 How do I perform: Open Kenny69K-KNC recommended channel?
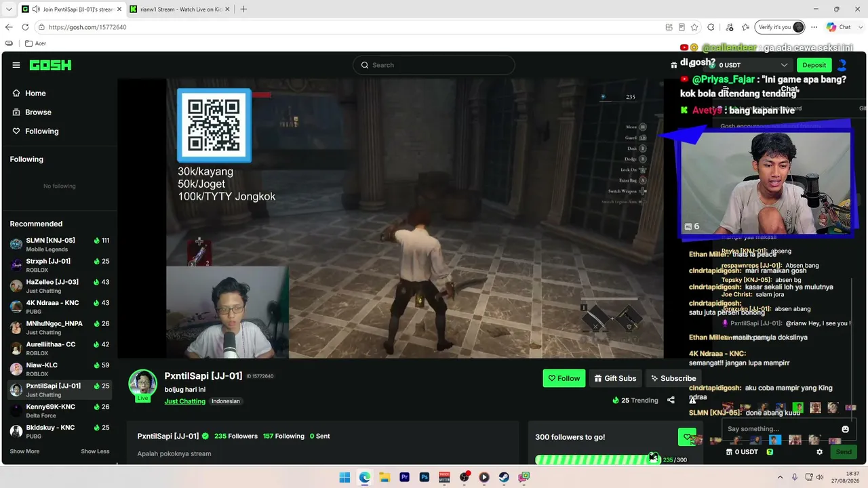coord(60,411)
